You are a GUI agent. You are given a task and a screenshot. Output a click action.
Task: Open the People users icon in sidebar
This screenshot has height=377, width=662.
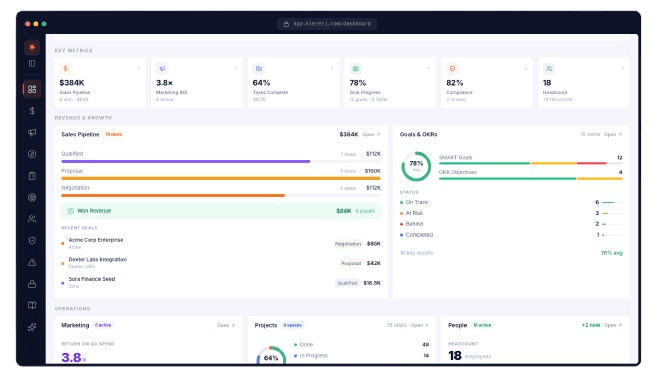[x=32, y=219]
